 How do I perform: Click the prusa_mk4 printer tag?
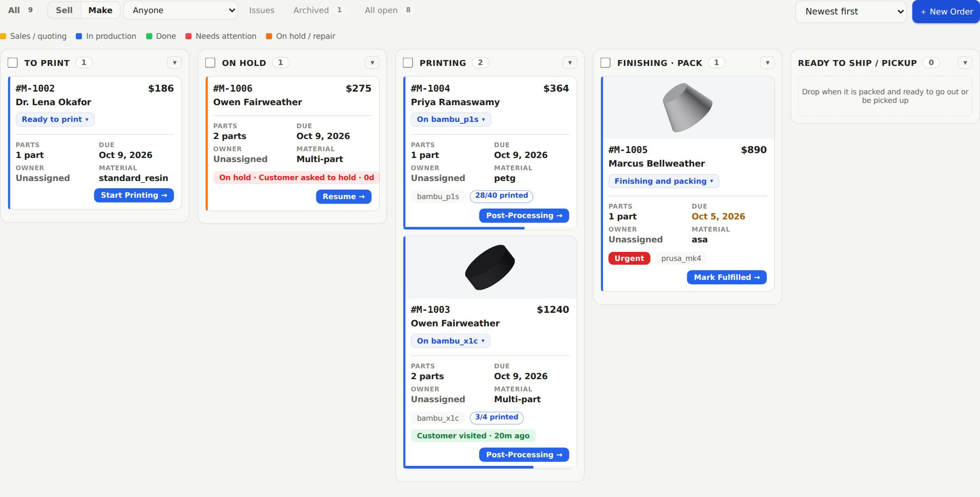pos(681,259)
